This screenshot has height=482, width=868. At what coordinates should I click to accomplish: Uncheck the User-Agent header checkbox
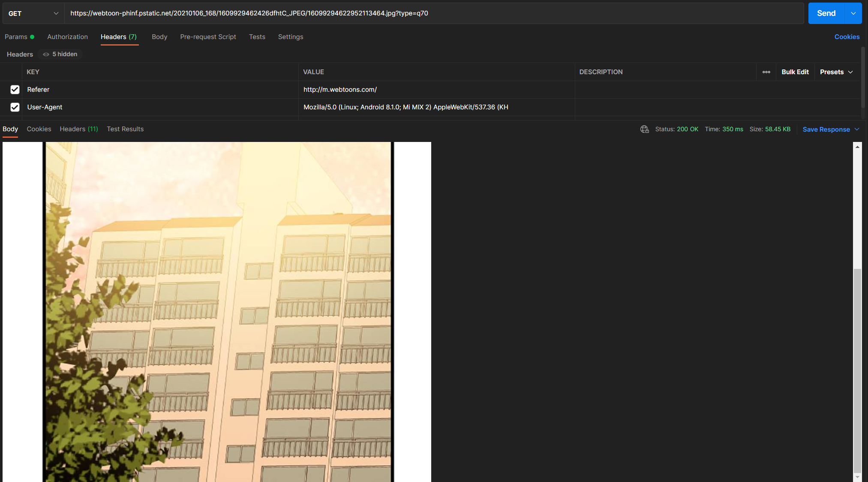coord(15,107)
